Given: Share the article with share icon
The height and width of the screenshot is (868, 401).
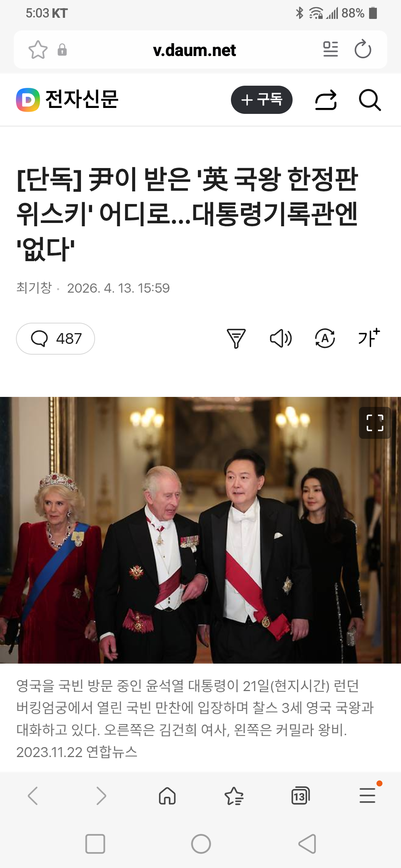Looking at the screenshot, I should tap(326, 100).
